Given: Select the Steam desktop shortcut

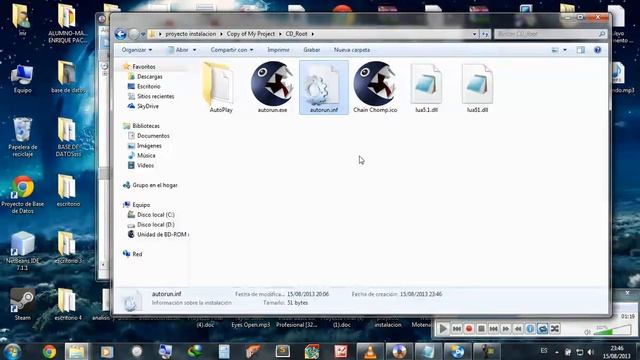Looking at the screenshot, I should pos(22,304).
